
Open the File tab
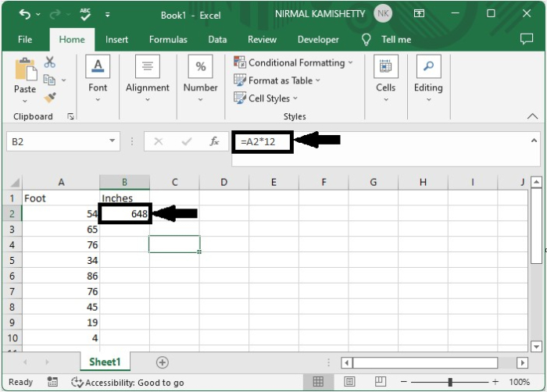(x=25, y=39)
